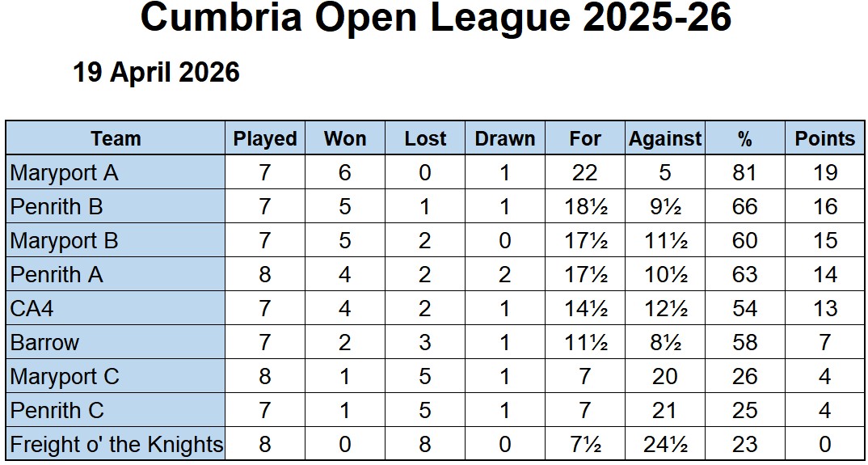Viewport: 868px width, 465px height.
Task: Select Maryport A's points value 19
Action: pos(824,172)
